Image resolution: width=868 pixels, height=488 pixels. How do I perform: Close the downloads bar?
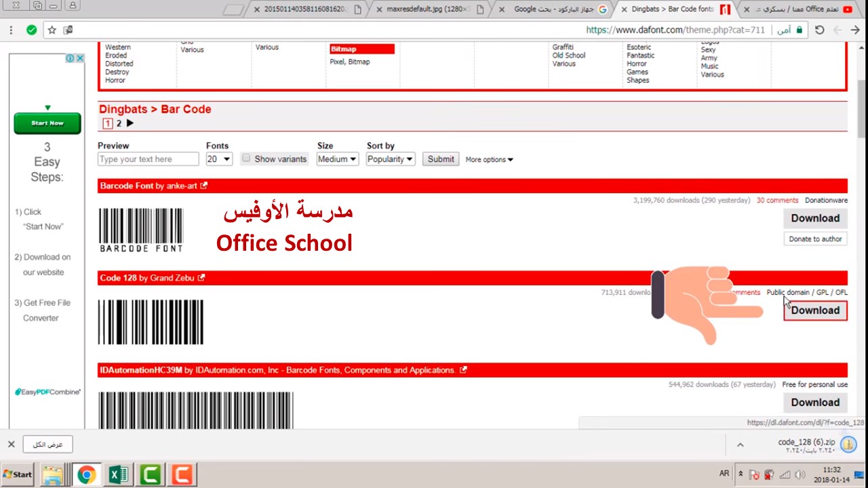click(11, 445)
